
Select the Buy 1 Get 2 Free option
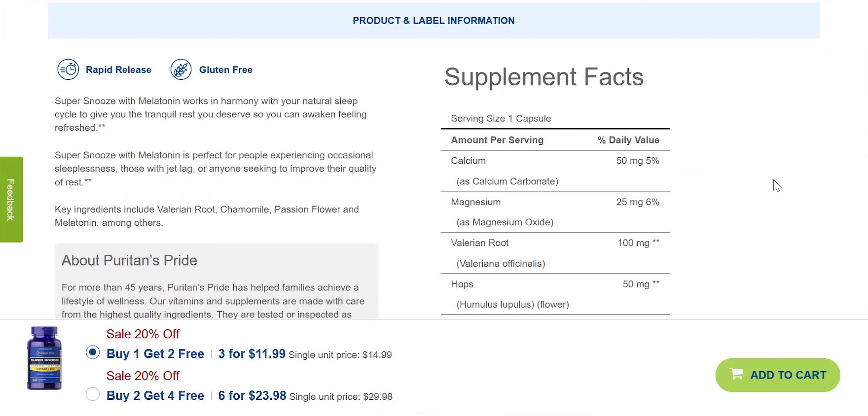93,353
